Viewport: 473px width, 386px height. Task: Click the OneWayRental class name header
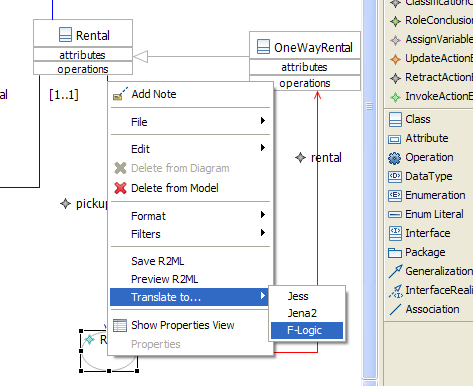pyautogui.click(x=305, y=46)
